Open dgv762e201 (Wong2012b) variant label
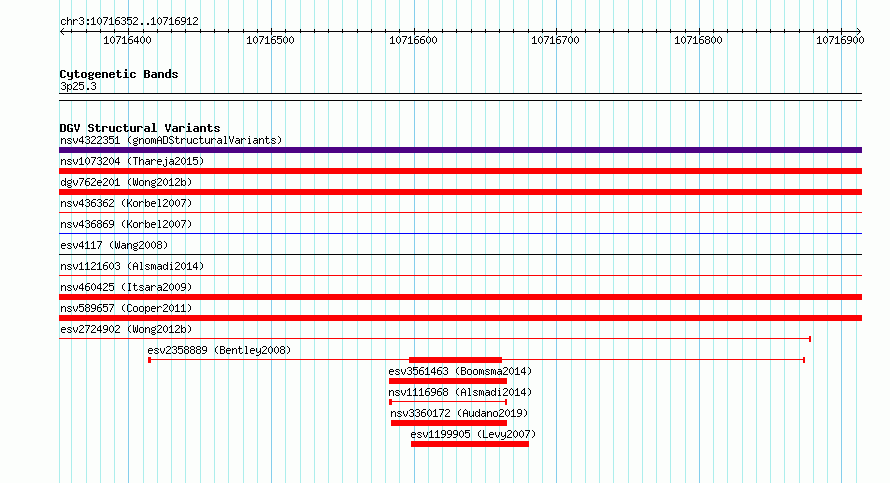 126,182
